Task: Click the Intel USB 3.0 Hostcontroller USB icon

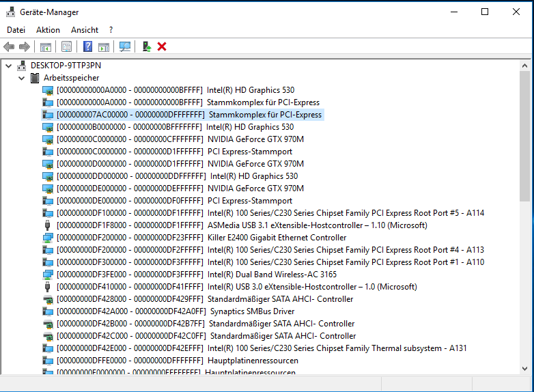Action: pos(48,287)
